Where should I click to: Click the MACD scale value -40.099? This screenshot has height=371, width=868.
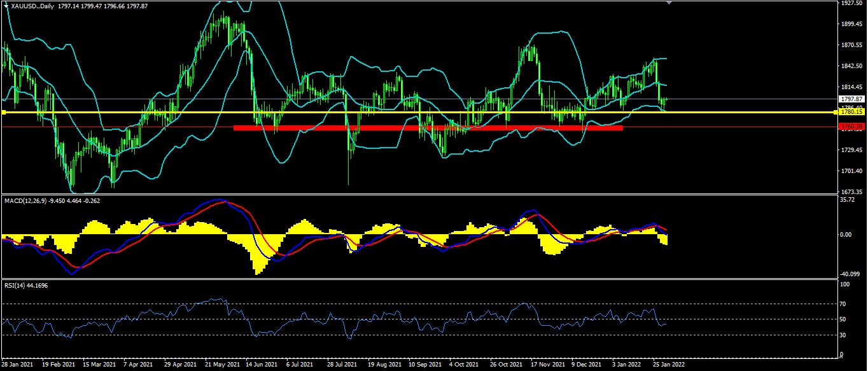point(850,274)
